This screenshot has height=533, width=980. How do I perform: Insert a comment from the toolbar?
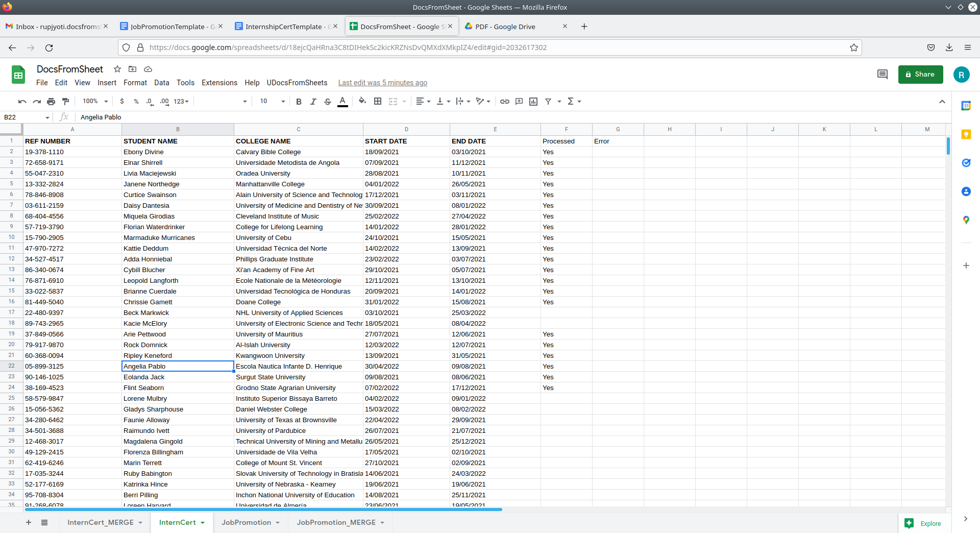coord(519,102)
